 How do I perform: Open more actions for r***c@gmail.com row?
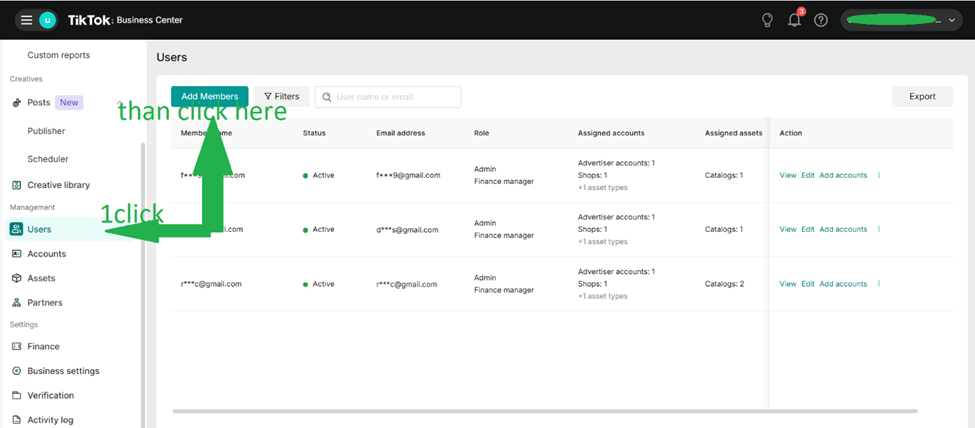[879, 284]
